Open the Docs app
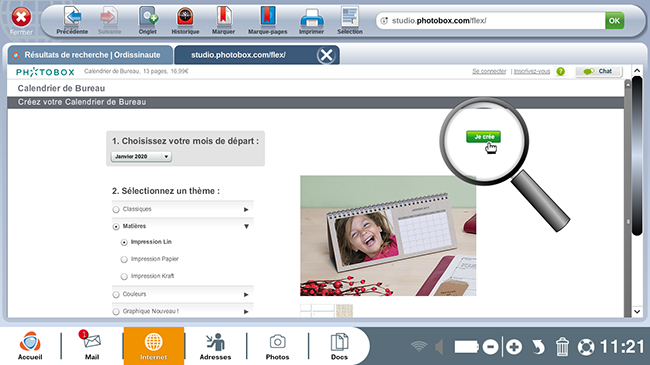 339,346
